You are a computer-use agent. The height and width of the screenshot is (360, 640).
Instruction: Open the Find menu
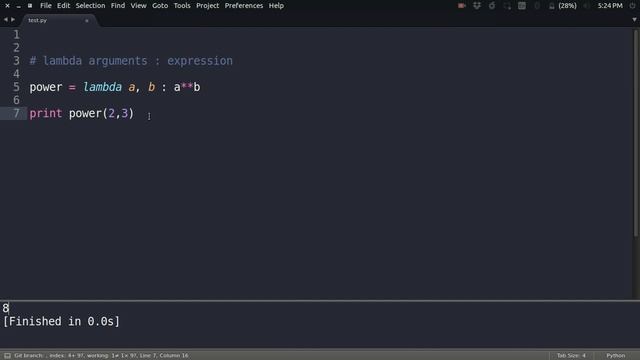point(118,6)
